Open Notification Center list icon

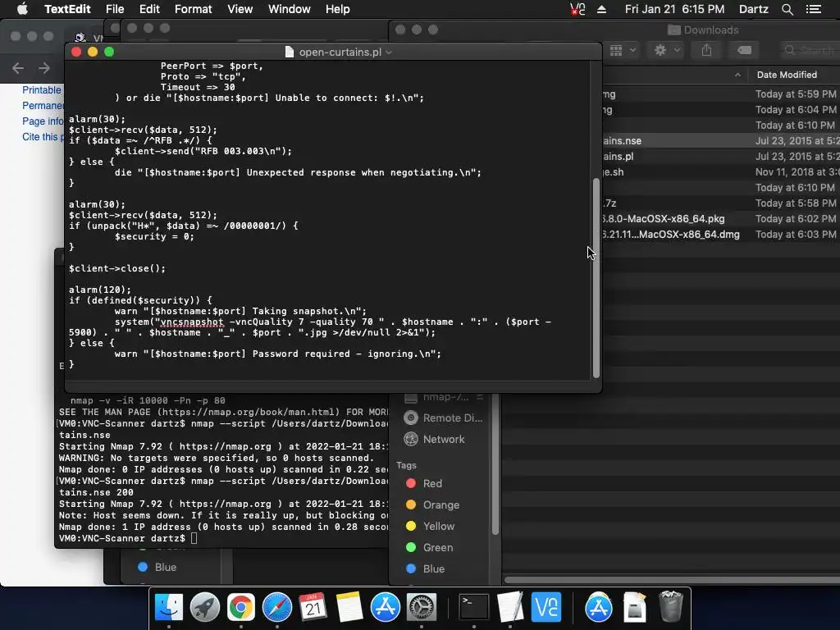point(813,9)
